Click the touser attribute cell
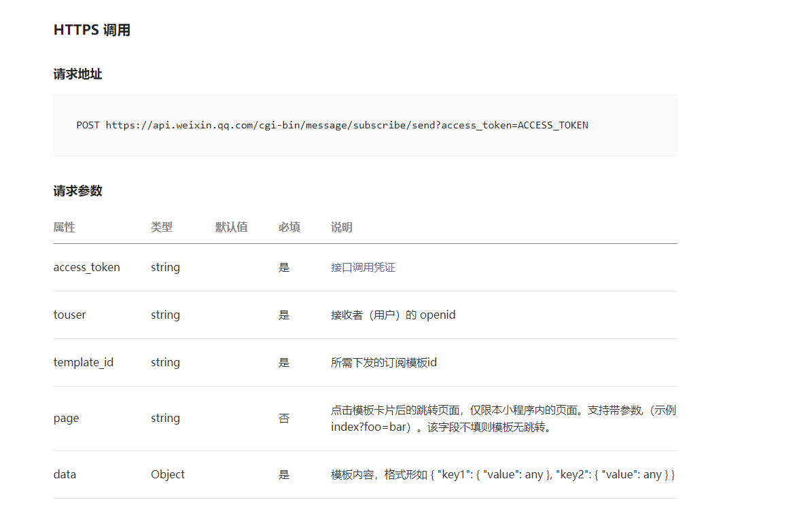Screen dimensions: 812x532 point(69,315)
